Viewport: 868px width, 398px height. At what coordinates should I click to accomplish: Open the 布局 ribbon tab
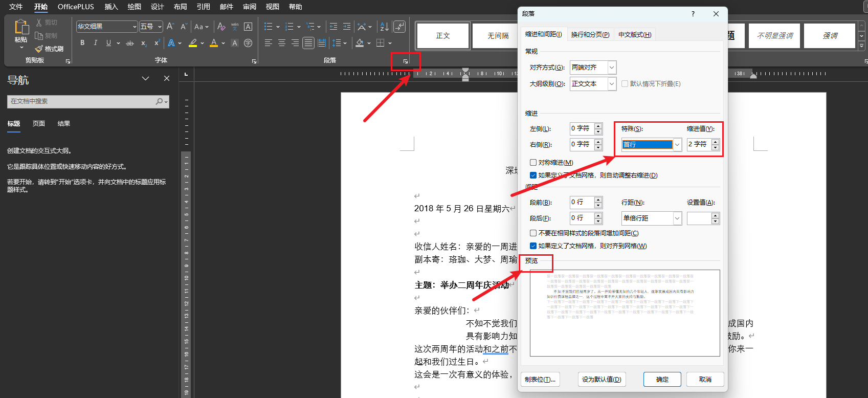pyautogui.click(x=181, y=7)
